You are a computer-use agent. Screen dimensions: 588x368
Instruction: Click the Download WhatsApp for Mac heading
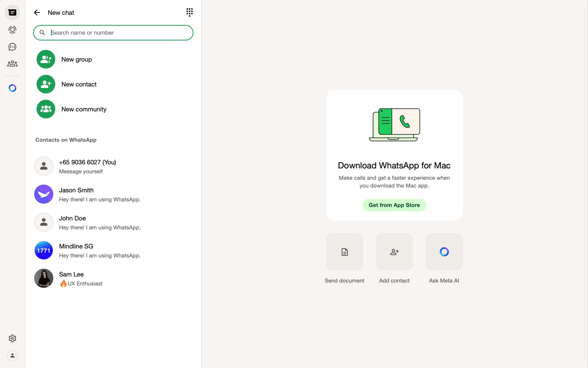(x=394, y=166)
